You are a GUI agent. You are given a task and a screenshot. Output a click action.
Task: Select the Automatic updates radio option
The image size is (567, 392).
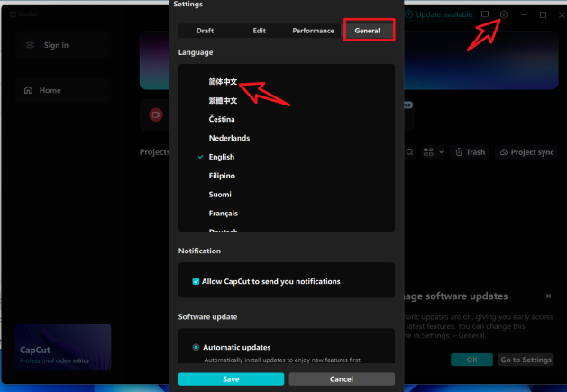[x=197, y=347]
